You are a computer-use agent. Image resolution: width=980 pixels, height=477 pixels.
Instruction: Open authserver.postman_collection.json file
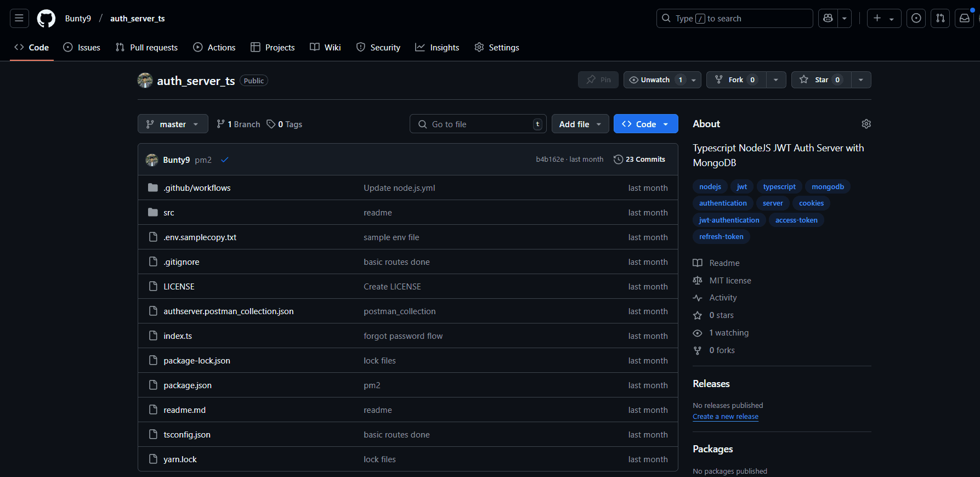point(229,311)
